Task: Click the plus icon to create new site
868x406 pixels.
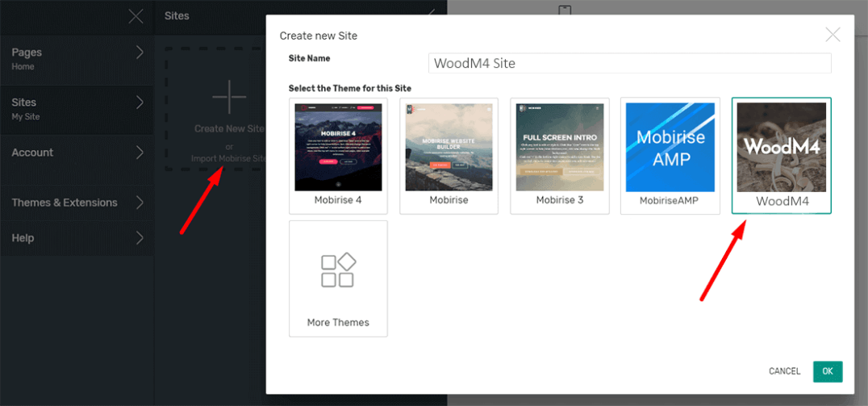Action: pyautogui.click(x=229, y=97)
